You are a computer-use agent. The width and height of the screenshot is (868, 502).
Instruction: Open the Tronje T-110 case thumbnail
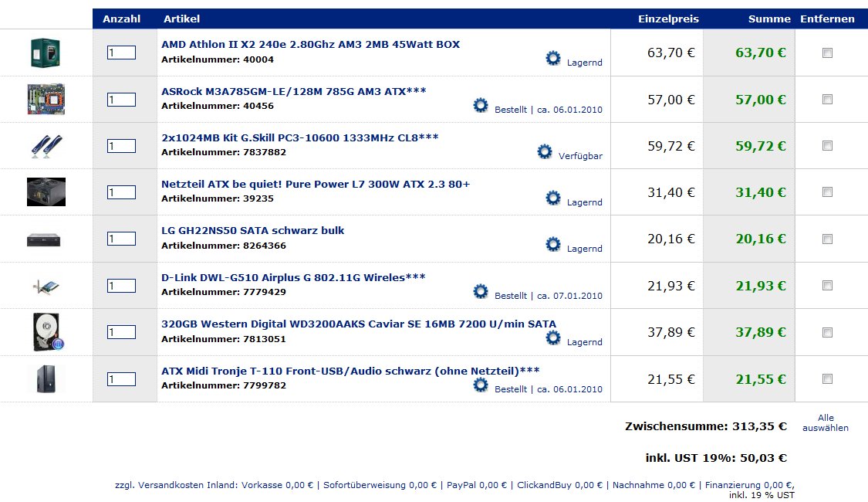[46, 379]
